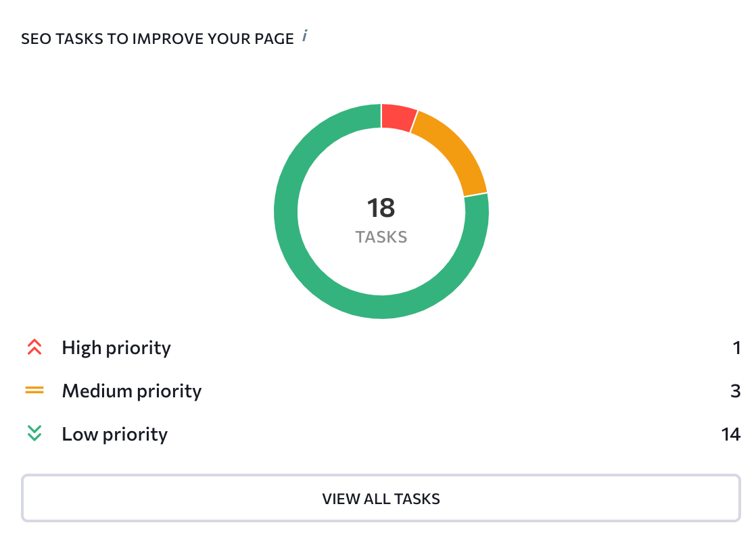Screen dimensions: 756x546
Task: Select the Low priority row label
Action: pos(115,435)
